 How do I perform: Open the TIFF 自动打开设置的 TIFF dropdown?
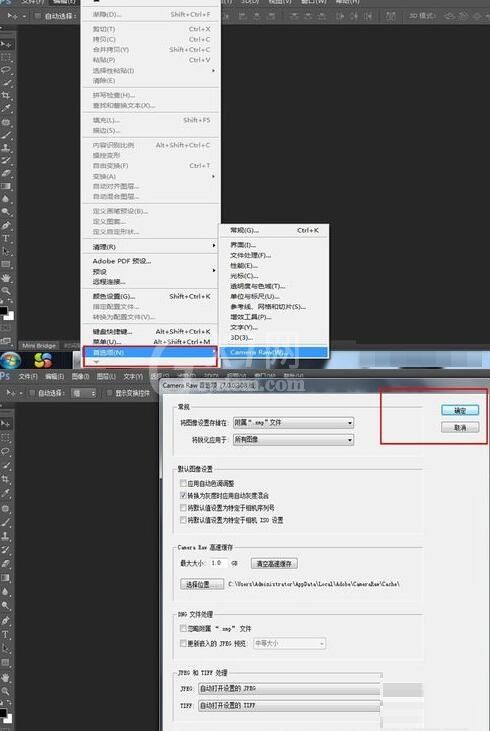[x=290, y=706]
